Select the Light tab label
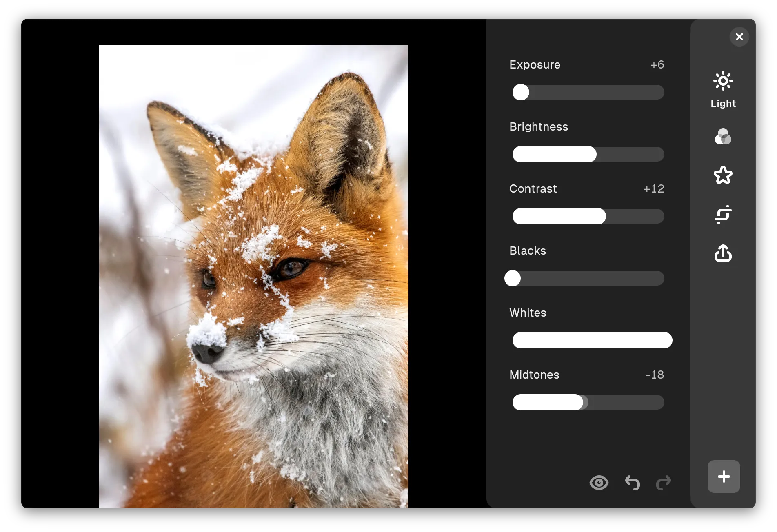Screen dimensions: 777x532 723,104
